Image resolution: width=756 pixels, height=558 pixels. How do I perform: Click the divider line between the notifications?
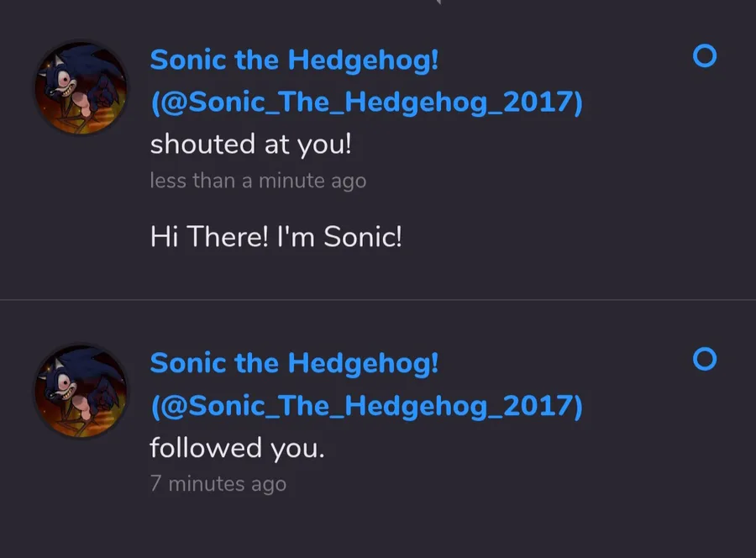click(378, 300)
